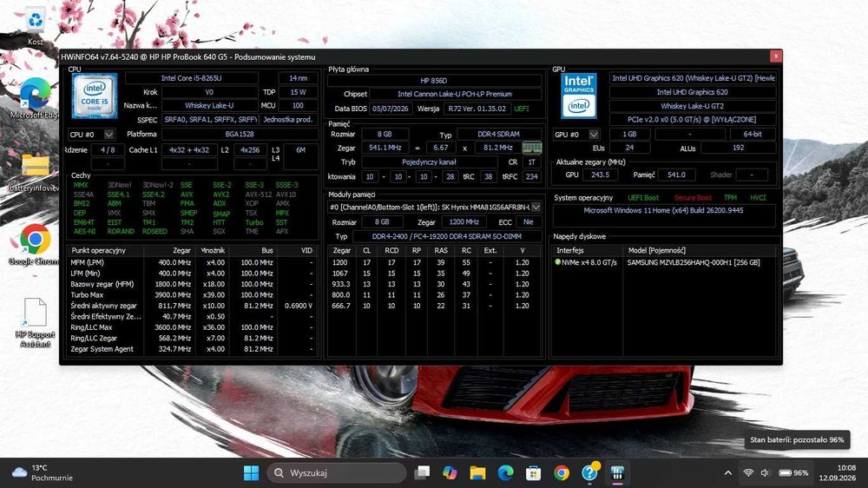The width and height of the screenshot is (868, 488).
Task: Open File Explorer from the taskbar
Action: tap(477, 473)
